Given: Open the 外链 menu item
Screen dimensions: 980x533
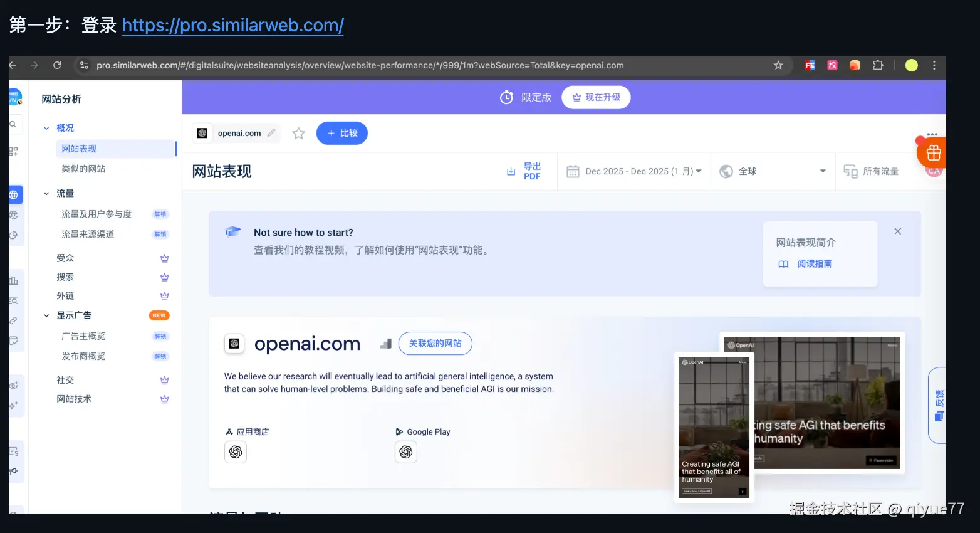Looking at the screenshot, I should coord(65,295).
